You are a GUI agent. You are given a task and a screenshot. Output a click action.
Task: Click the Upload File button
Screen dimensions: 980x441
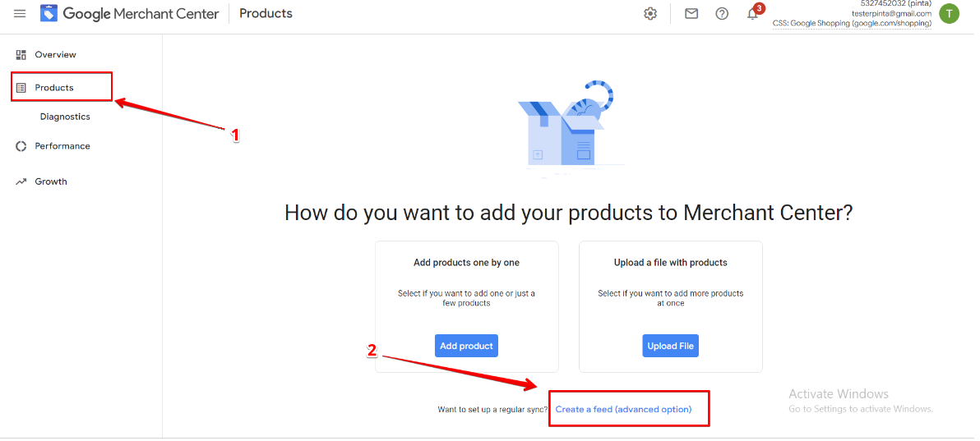tap(671, 346)
